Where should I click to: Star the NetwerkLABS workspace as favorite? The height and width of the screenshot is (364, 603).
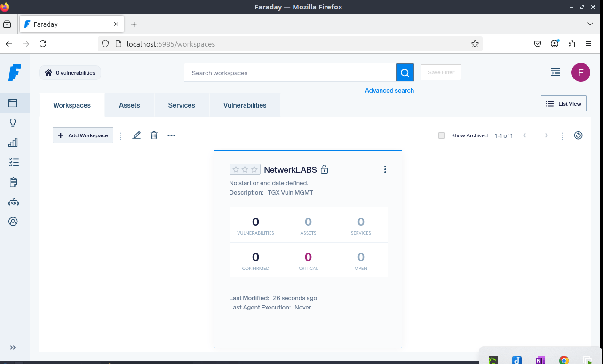point(245,169)
